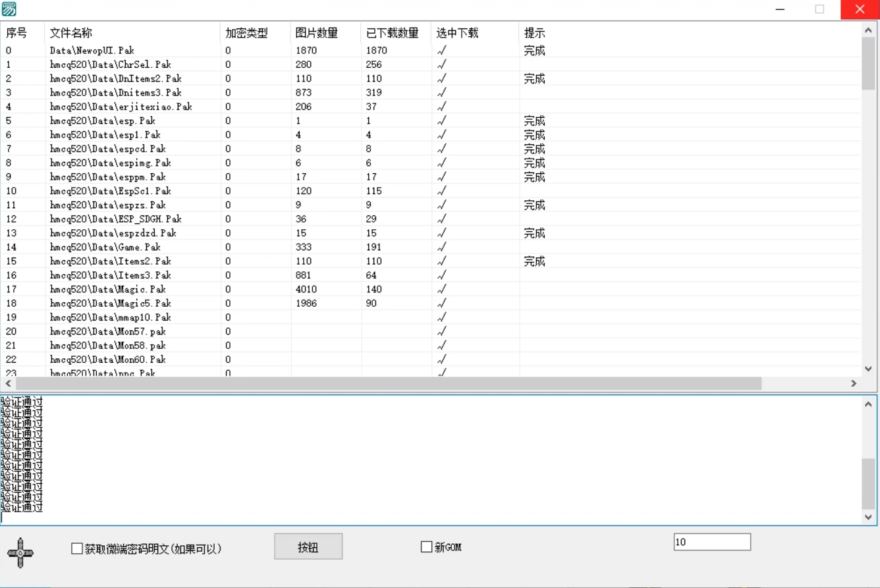Click image count 4010 for Magic.Pak
The image size is (880, 588).
[x=306, y=289]
